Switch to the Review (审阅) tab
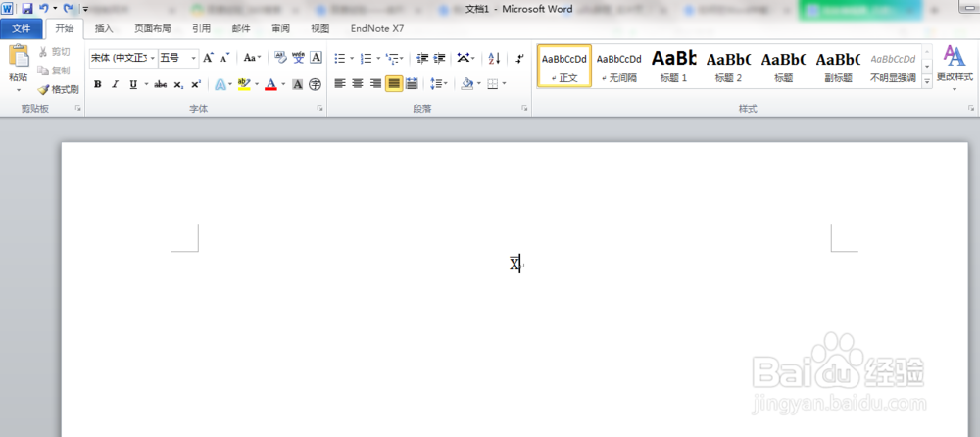Screen dimensions: 980x437 click(280, 28)
